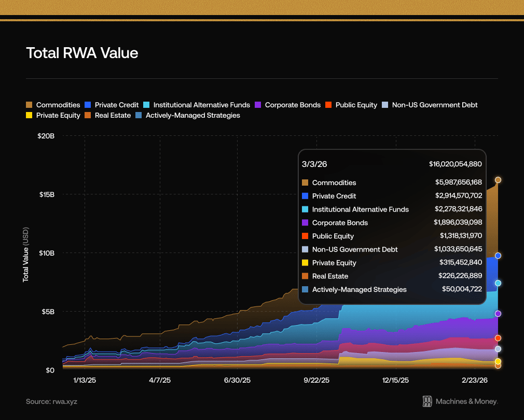Click the Machines & Money logo icon
524x420 pixels.
click(427, 401)
